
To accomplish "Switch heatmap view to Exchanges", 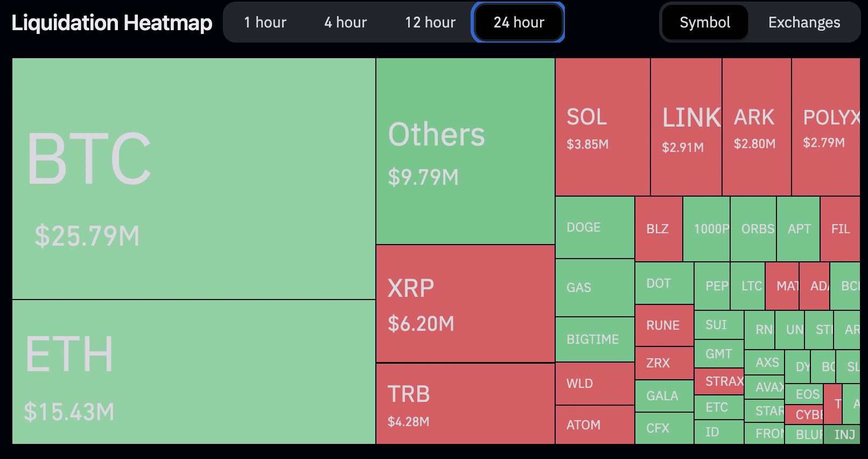I will click(x=804, y=23).
